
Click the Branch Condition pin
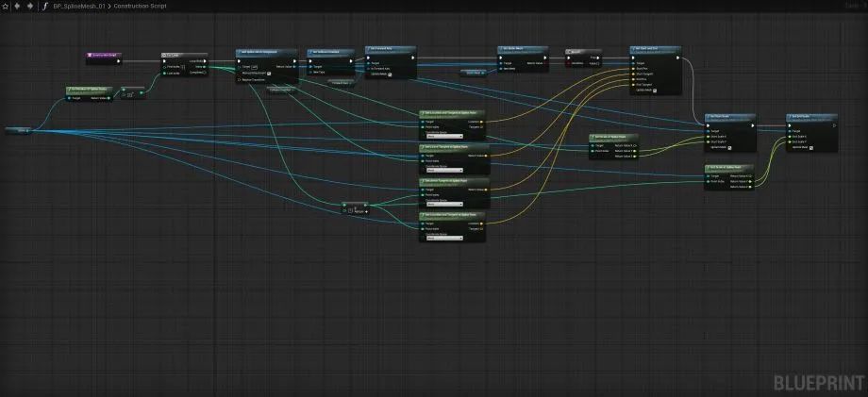click(568, 63)
